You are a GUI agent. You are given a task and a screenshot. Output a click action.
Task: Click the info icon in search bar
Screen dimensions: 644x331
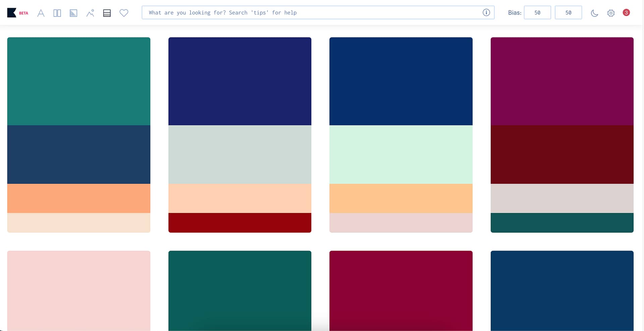486,12
